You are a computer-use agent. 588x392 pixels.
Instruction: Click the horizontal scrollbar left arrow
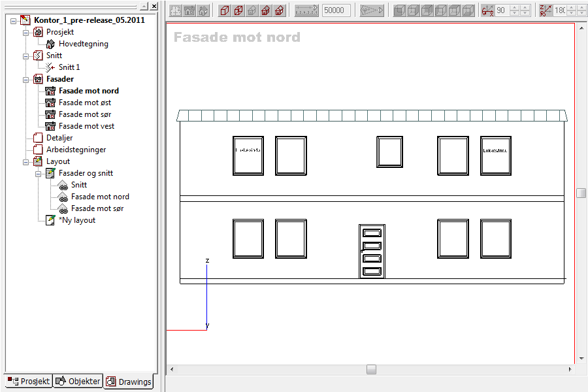[172, 370]
